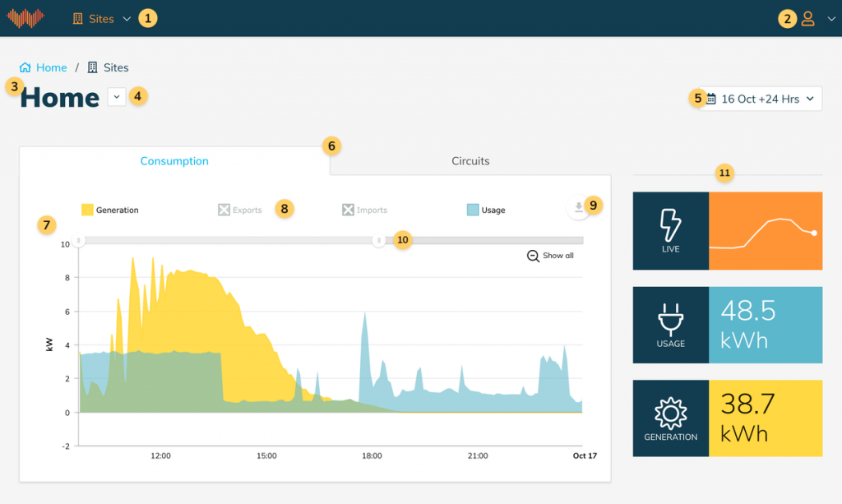Image resolution: width=842 pixels, height=504 pixels.
Task: Expand the Home site selector dropdown
Action: pyautogui.click(x=117, y=97)
